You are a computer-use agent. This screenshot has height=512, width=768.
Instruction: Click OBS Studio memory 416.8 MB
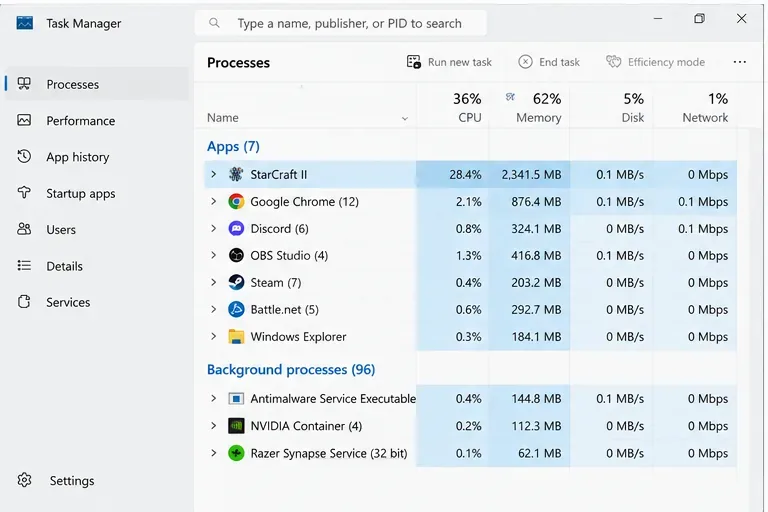(x=536, y=255)
